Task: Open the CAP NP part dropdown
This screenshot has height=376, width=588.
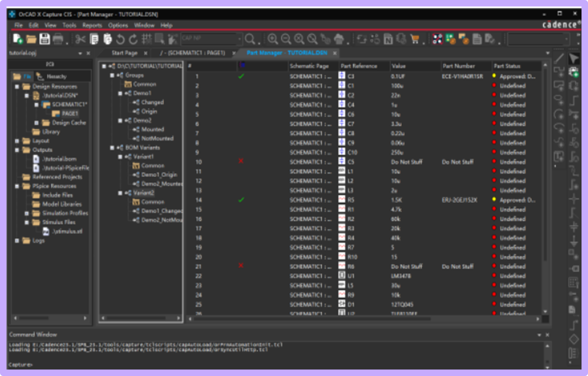Action: tap(239, 39)
